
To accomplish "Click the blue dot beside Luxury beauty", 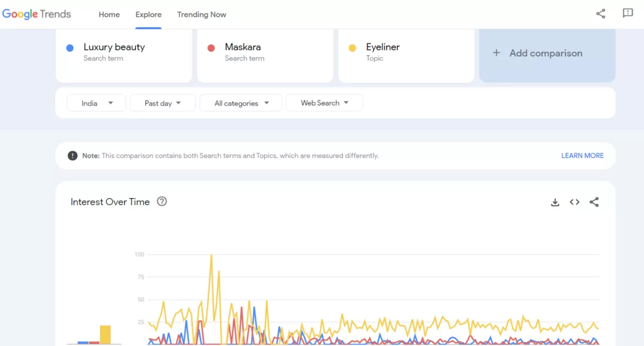I will point(70,48).
